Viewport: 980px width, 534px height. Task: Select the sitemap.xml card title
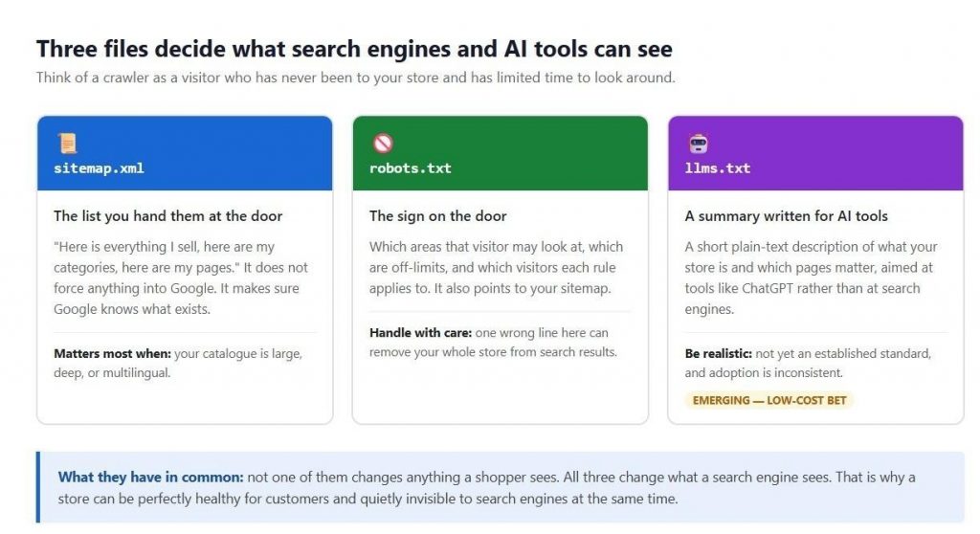tap(99, 168)
